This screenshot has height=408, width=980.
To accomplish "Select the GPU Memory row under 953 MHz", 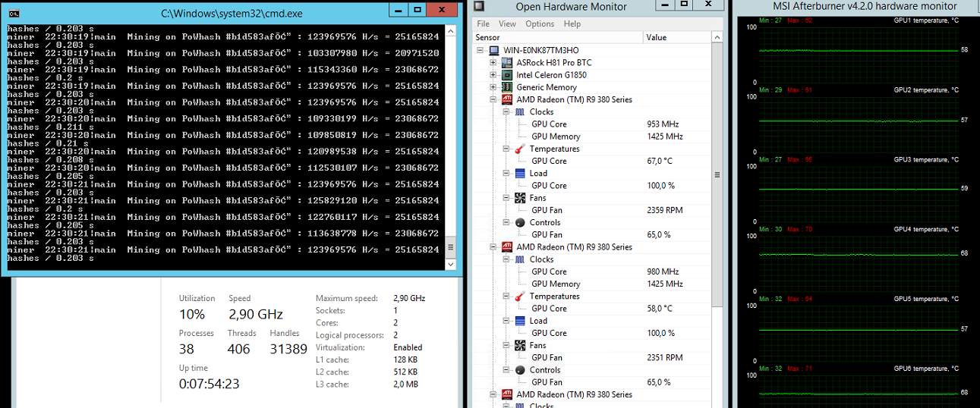I will point(592,137).
